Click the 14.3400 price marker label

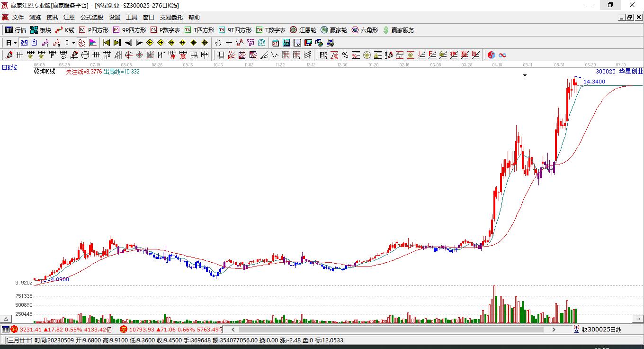click(594, 82)
